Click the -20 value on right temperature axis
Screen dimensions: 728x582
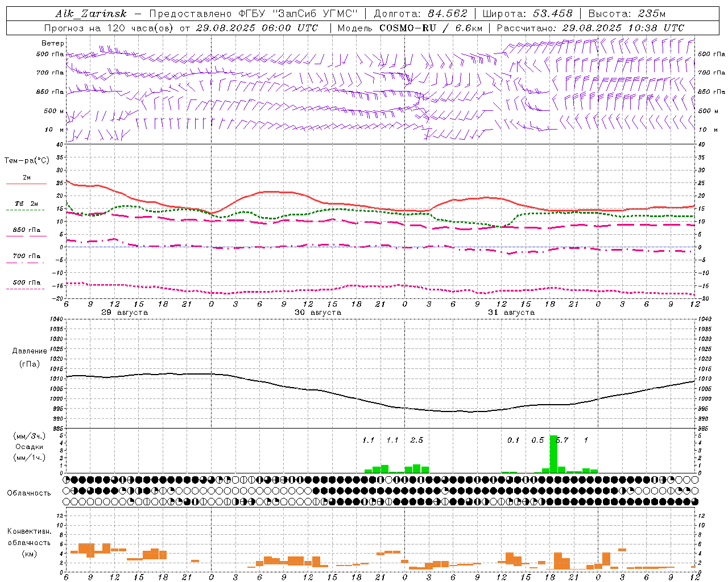click(x=702, y=298)
